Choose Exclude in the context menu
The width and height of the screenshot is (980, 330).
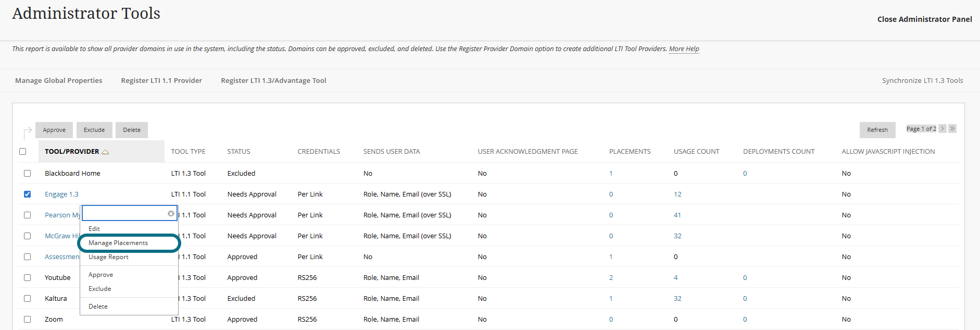(x=99, y=289)
